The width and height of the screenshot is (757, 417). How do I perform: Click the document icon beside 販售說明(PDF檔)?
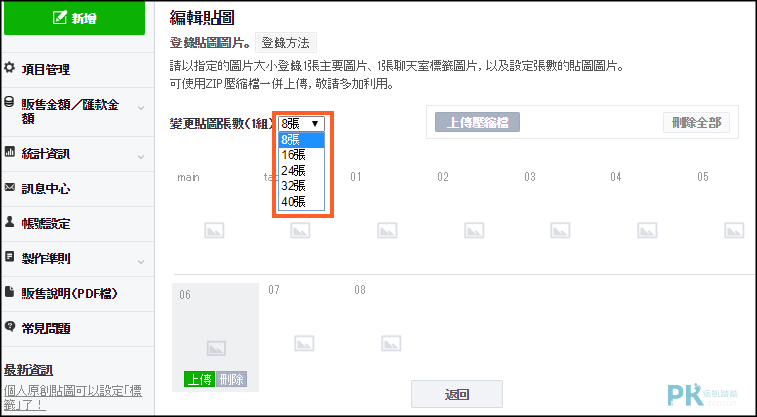coord(9,292)
